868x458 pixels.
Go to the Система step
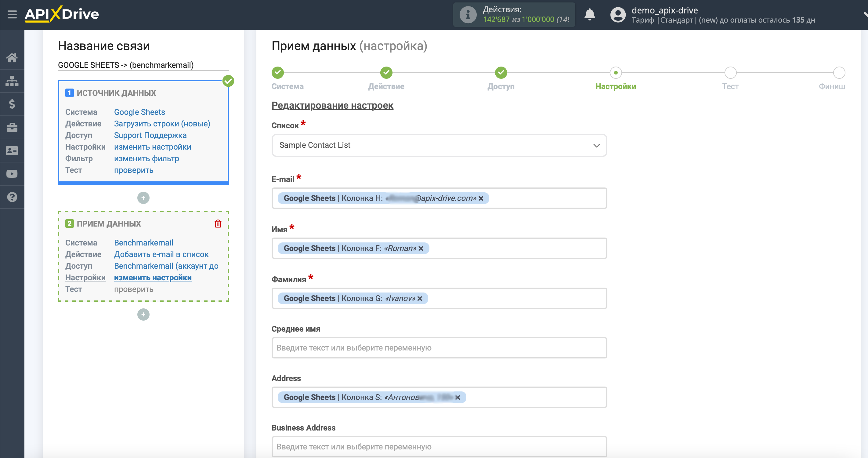pyautogui.click(x=278, y=72)
